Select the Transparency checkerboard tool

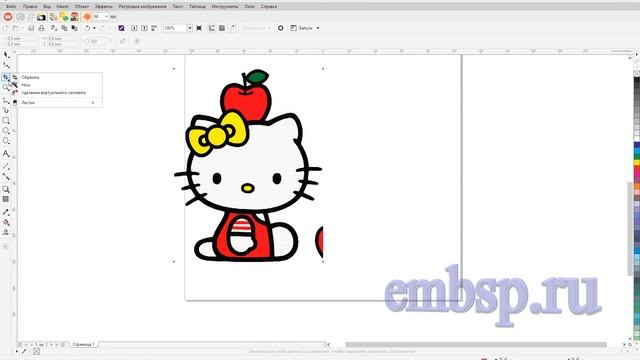coord(6,199)
